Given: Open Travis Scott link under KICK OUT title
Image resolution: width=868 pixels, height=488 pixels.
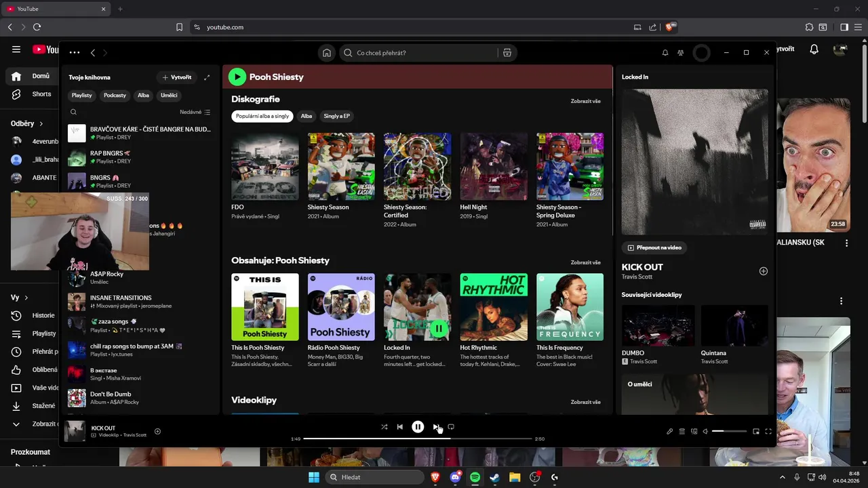Looking at the screenshot, I should click(x=637, y=277).
